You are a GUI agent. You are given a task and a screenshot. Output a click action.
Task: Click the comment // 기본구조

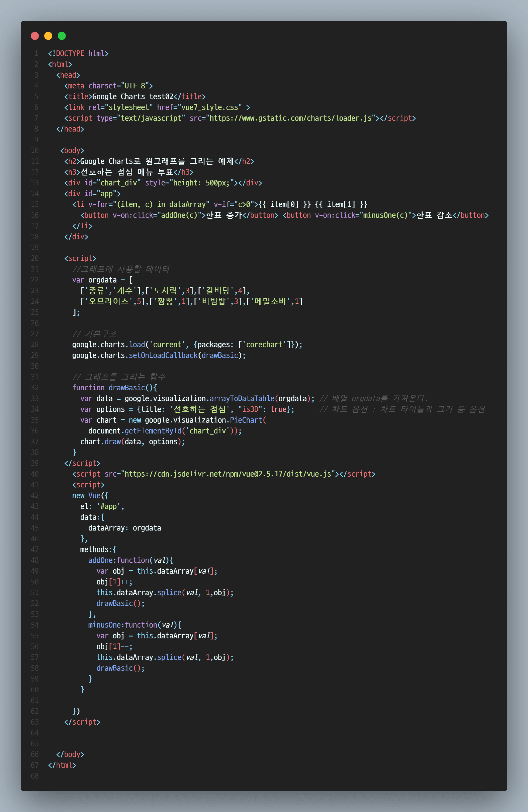95,334
